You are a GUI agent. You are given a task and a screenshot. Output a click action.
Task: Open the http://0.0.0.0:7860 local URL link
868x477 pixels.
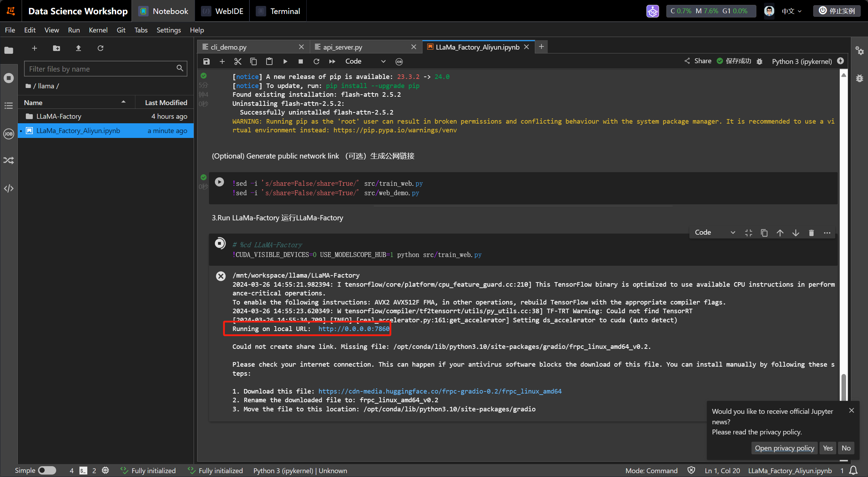(354, 329)
